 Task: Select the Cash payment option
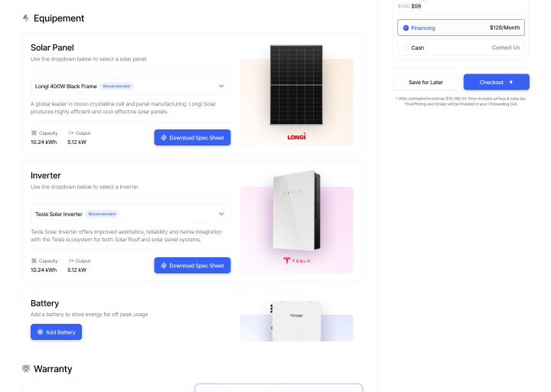[461, 47]
